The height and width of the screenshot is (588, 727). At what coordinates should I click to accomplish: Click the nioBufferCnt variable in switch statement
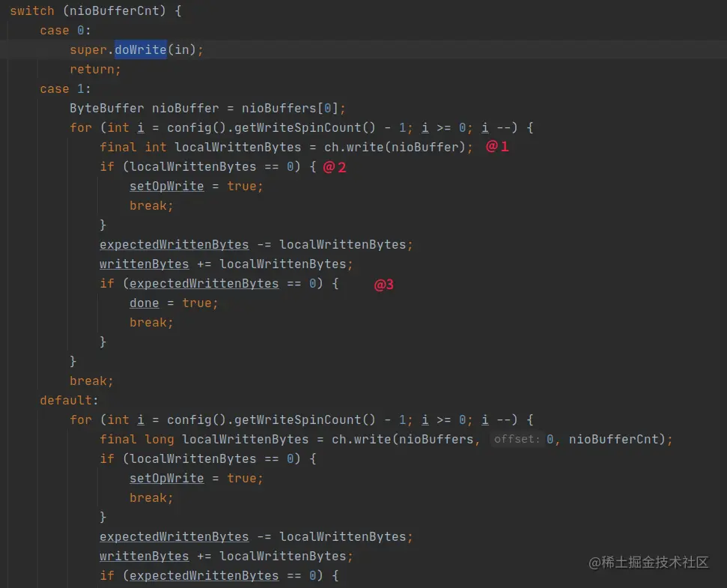[x=114, y=10]
